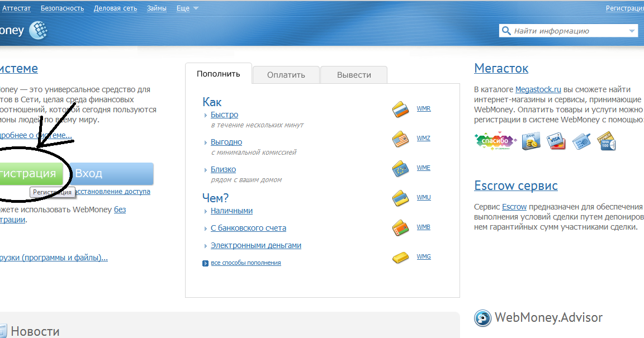The width and height of the screenshot is (644, 338).
Task: Click the WebMoney.Advisor logo icon
Action: pyautogui.click(x=482, y=318)
